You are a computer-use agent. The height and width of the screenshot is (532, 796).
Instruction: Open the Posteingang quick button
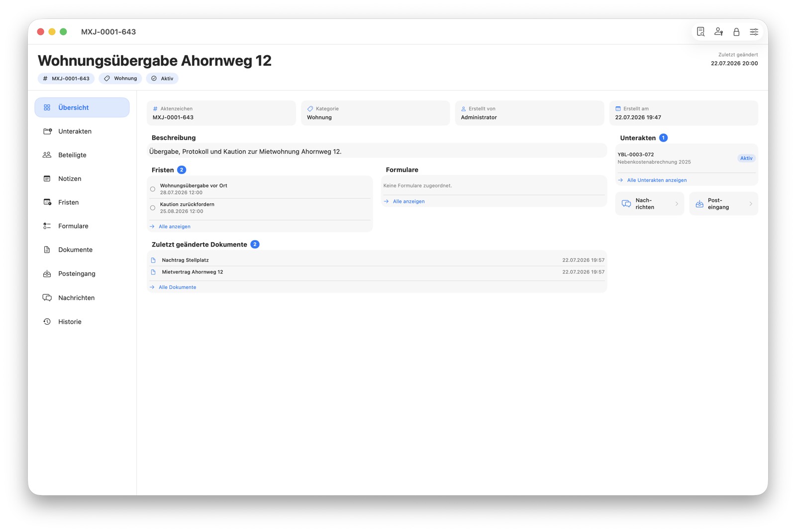tap(723, 204)
